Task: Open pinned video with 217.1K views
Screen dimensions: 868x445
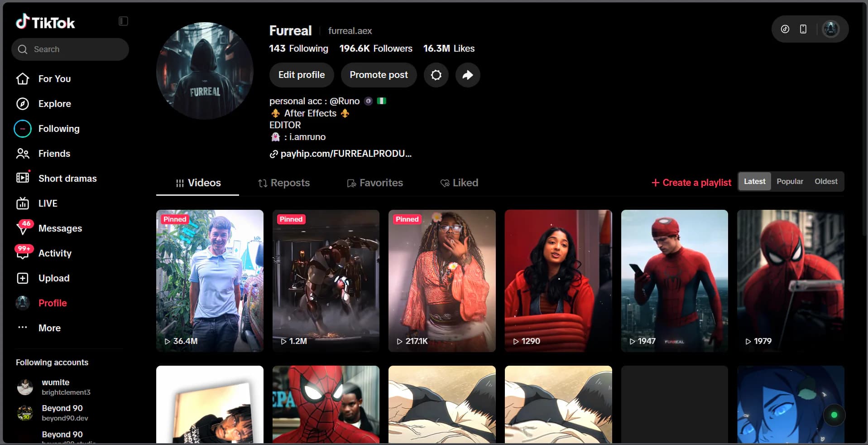Action: [442, 281]
